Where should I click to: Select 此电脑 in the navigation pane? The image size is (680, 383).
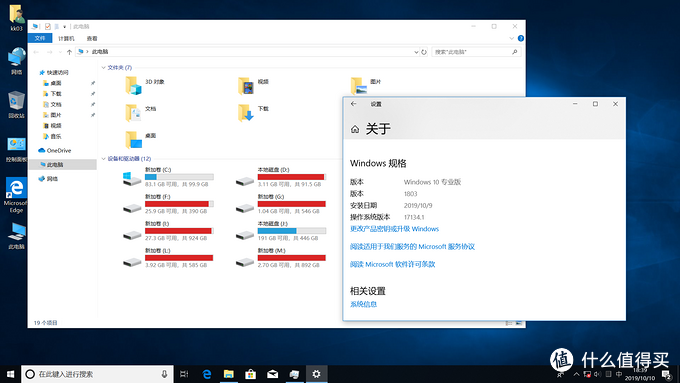point(63,164)
